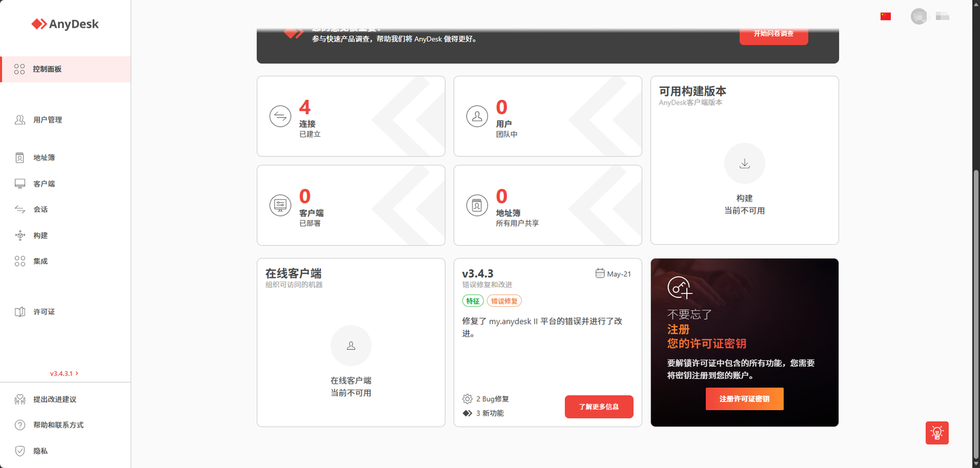Click the 特征 green tag

472,301
